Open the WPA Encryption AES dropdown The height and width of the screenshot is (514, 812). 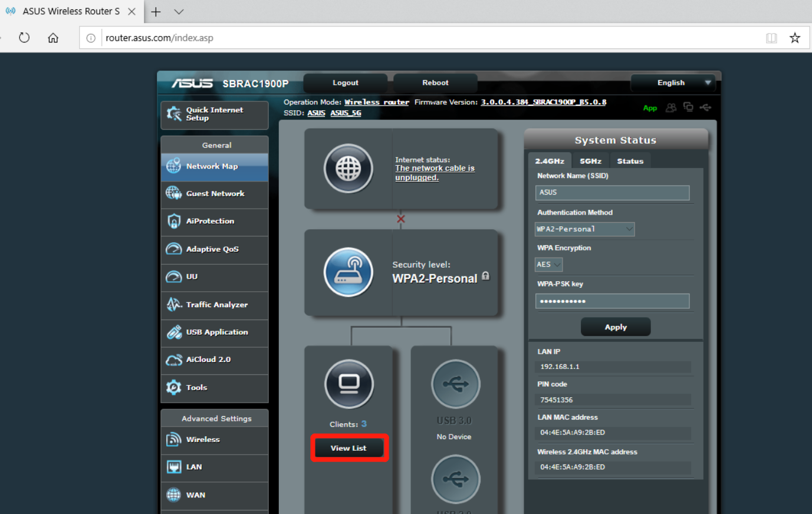[548, 264]
